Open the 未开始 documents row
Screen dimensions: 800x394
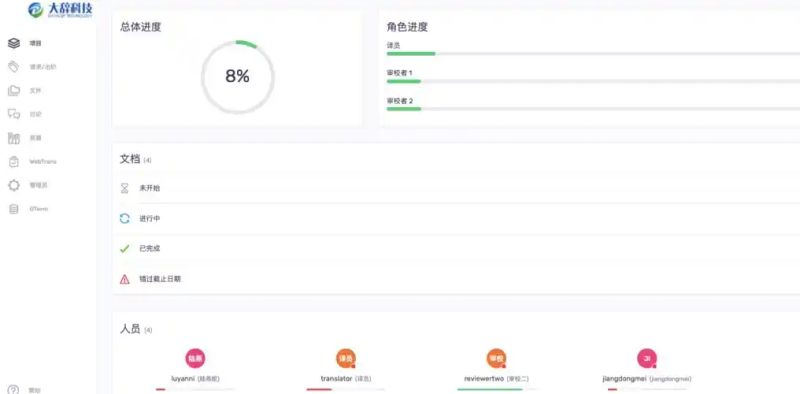coord(456,188)
